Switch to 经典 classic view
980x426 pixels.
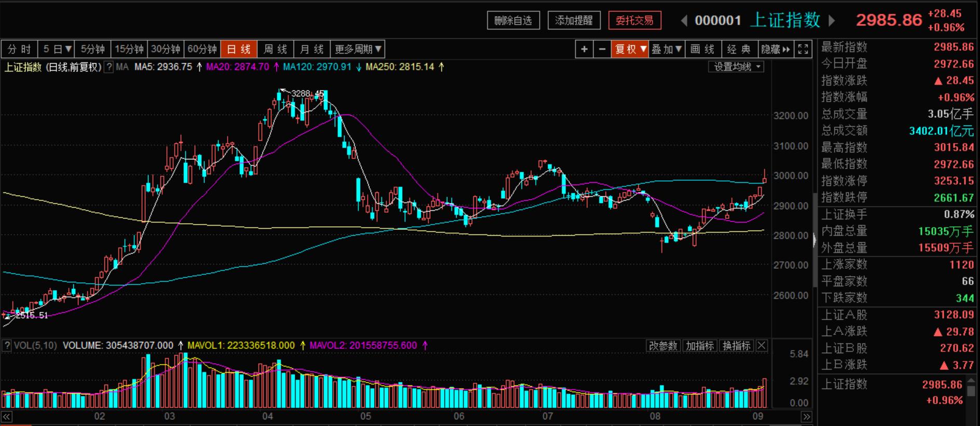click(x=739, y=49)
